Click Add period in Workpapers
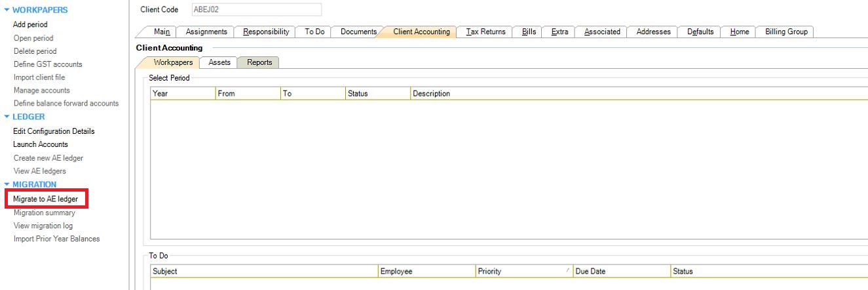The image size is (868, 290). tap(30, 25)
